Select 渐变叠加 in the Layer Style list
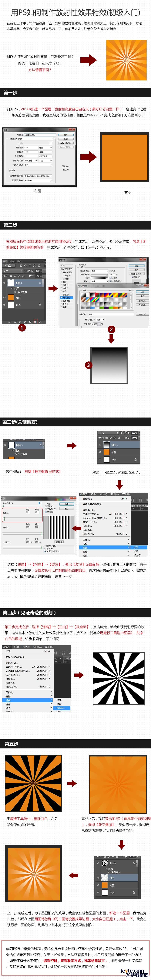 (66, 297)
